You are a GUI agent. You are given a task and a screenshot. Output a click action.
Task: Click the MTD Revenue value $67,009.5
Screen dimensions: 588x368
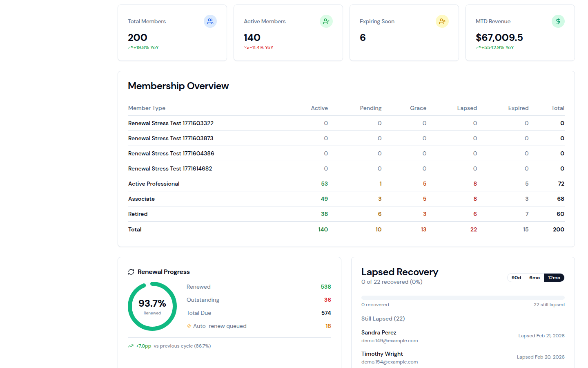[499, 38]
